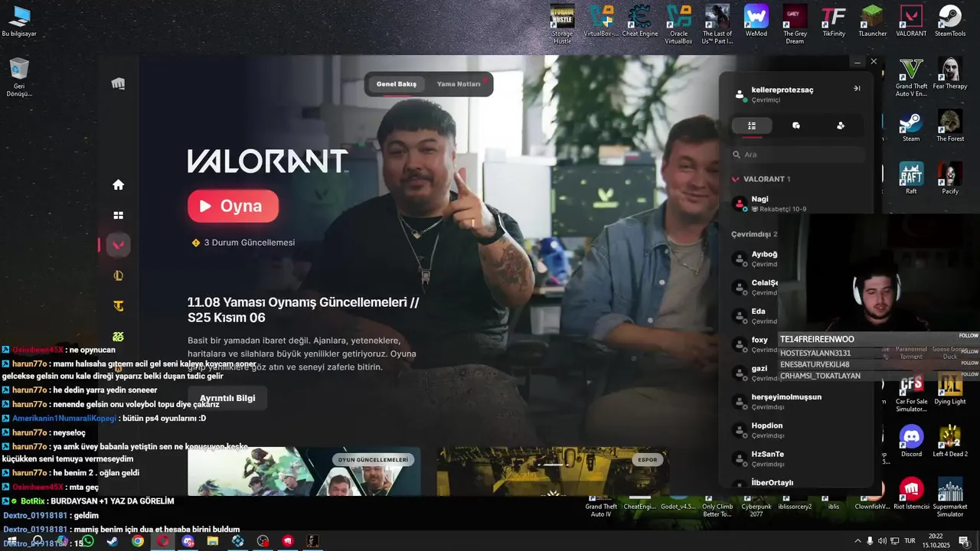Collapse the Çevrimdışı offline friends group

[754, 234]
